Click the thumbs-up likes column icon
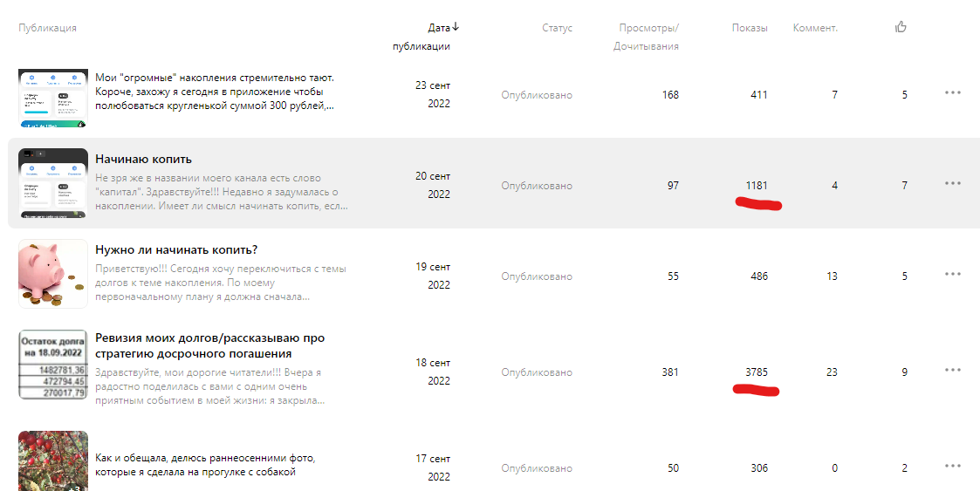 (x=901, y=27)
